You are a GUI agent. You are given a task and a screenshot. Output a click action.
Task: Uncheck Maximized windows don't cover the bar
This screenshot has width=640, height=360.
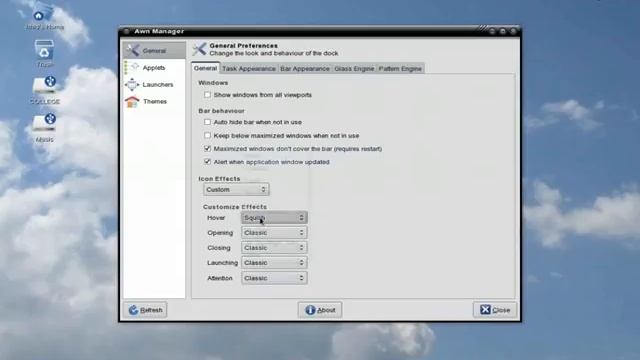(207, 149)
